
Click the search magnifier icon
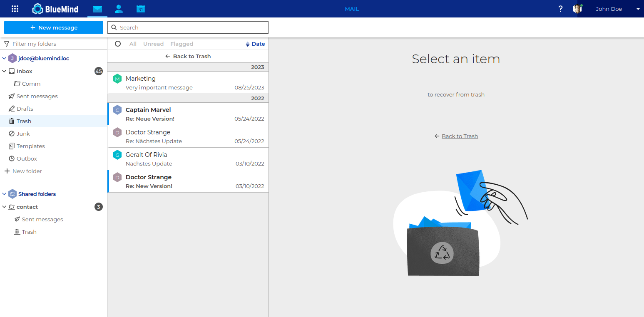click(x=114, y=27)
